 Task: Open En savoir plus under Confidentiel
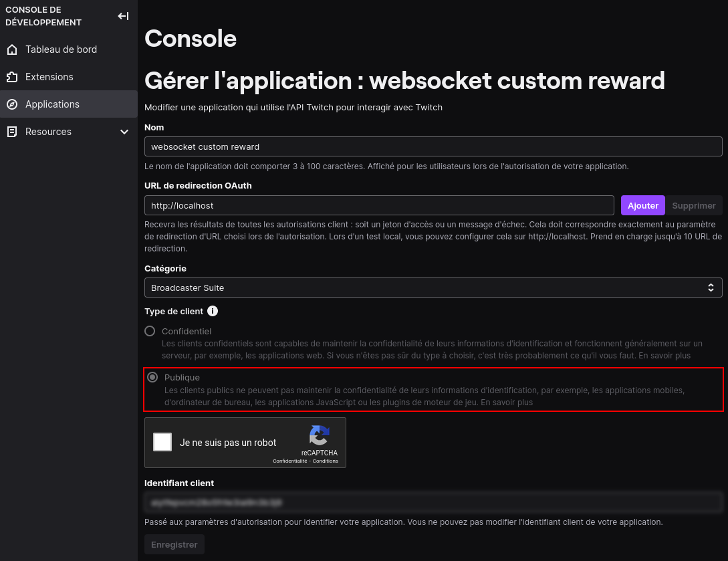tap(664, 356)
